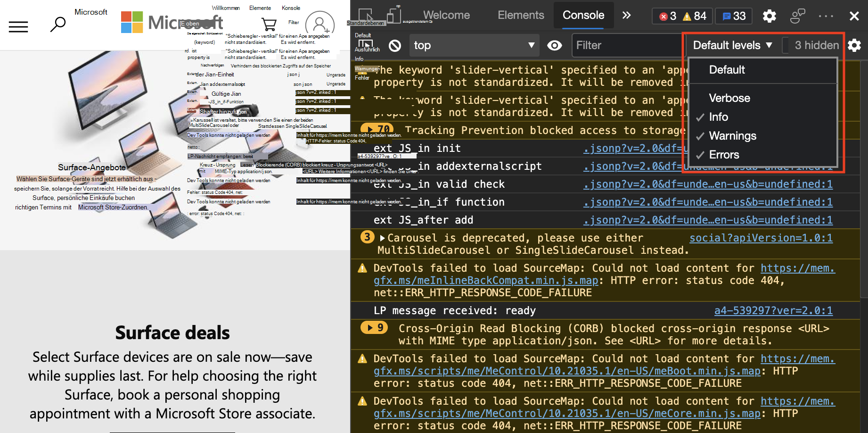Click the console vertical scrollbar
The image size is (868, 433).
click(864, 179)
